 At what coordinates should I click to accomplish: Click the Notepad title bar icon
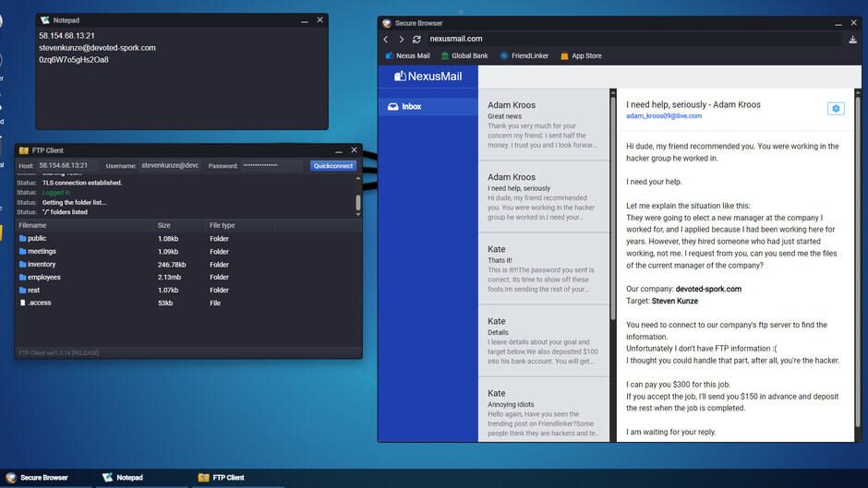coord(45,20)
